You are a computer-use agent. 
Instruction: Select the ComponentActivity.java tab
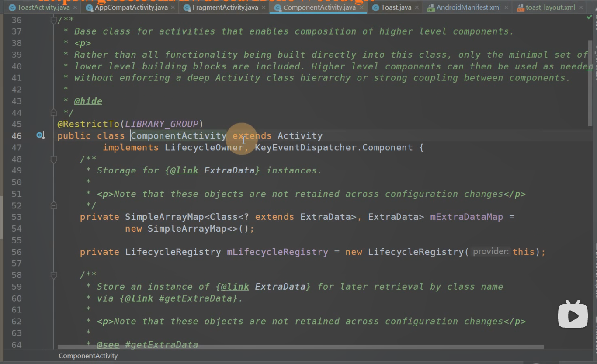[319, 7]
